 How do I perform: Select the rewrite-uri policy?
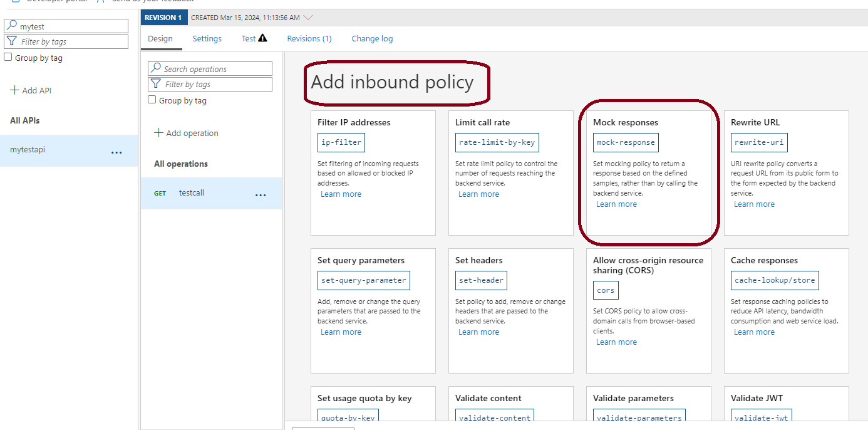tap(759, 142)
